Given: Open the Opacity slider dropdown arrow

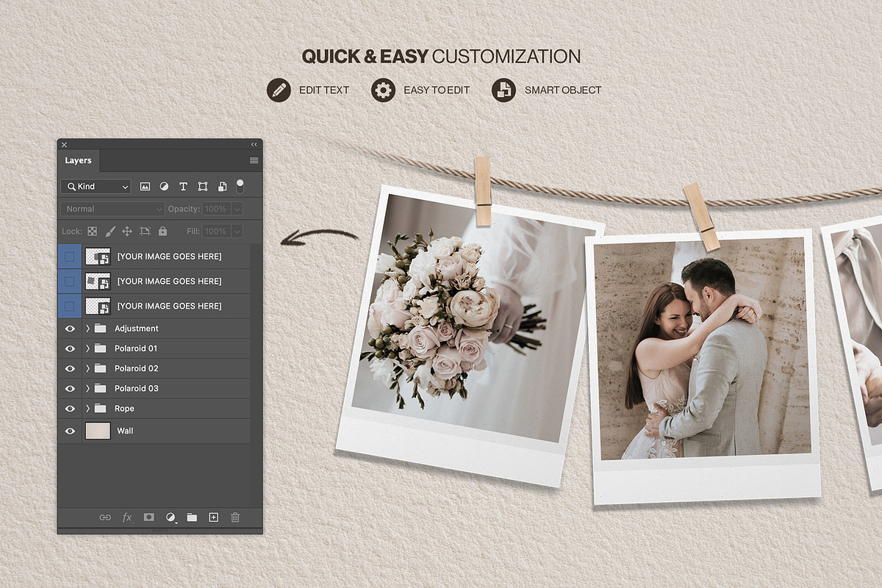Looking at the screenshot, I should (x=237, y=209).
